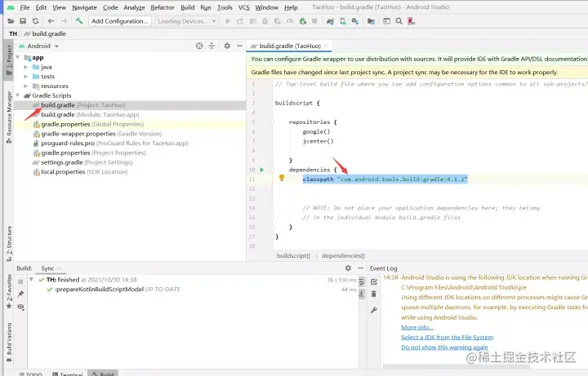Image resolution: width=588 pixels, height=376 pixels.
Task: Toggle the Resource Manager side tool window
Action: tap(9, 117)
